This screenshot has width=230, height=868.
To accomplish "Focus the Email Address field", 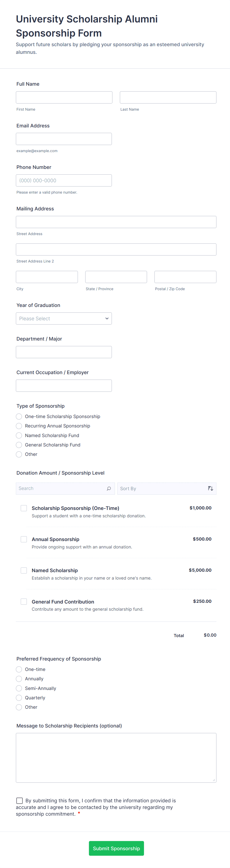I will [64, 139].
